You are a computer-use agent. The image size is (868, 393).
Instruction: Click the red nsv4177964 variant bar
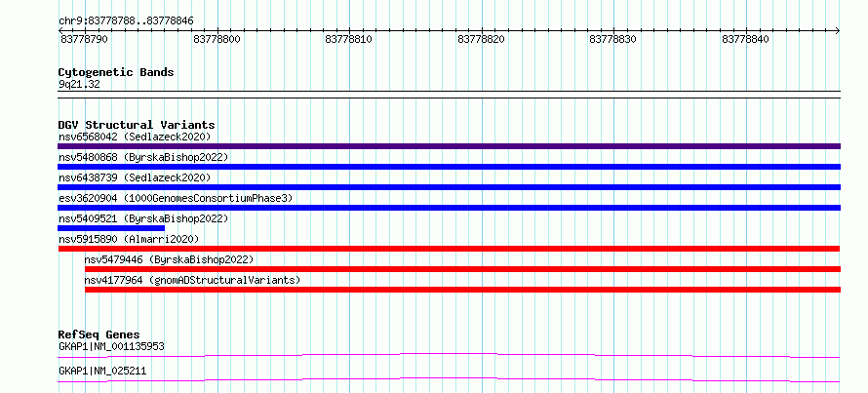(462, 290)
